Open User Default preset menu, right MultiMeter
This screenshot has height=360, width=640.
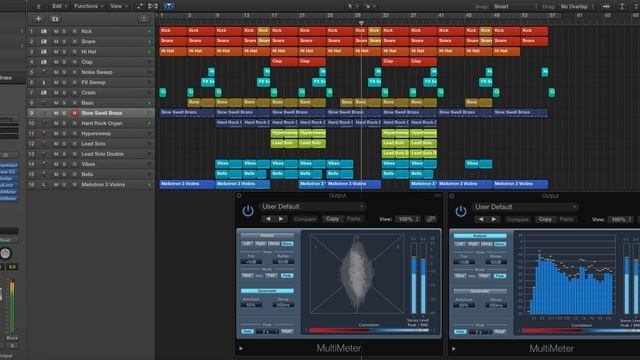tap(525, 207)
